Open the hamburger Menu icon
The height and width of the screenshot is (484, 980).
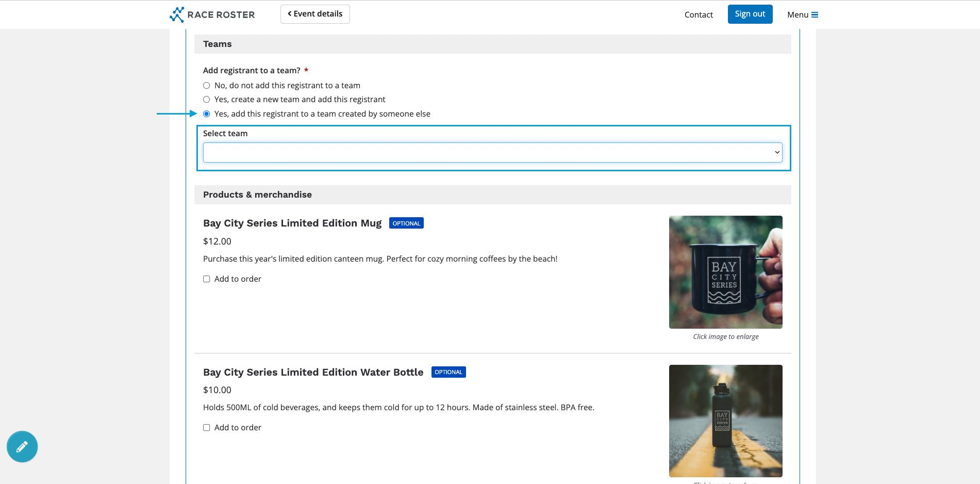point(815,15)
